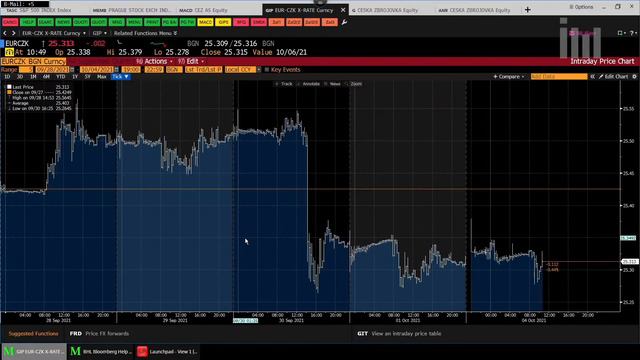Viewport: 640px width, 360px height.
Task: Click the 25.313 last price axis label
Action: point(629,262)
